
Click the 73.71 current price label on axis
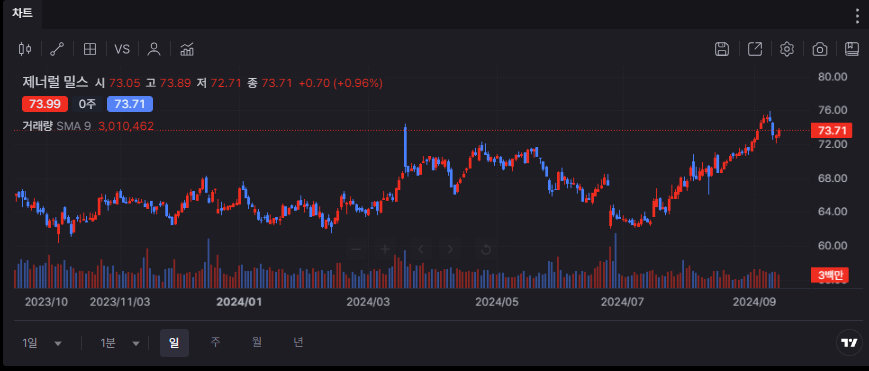(831, 131)
